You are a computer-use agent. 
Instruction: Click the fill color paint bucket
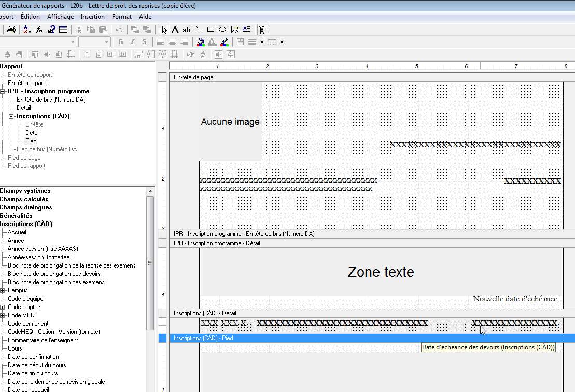pos(201,42)
